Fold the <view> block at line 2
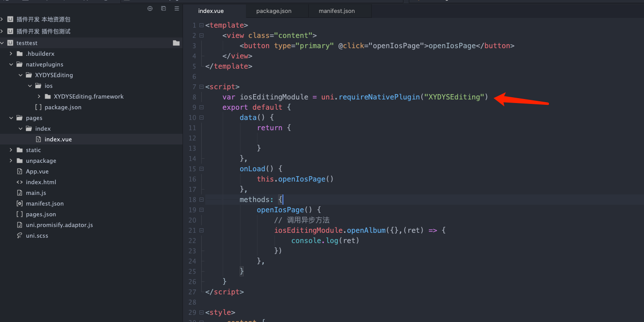The width and height of the screenshot is (644, 322). (201, 35)
